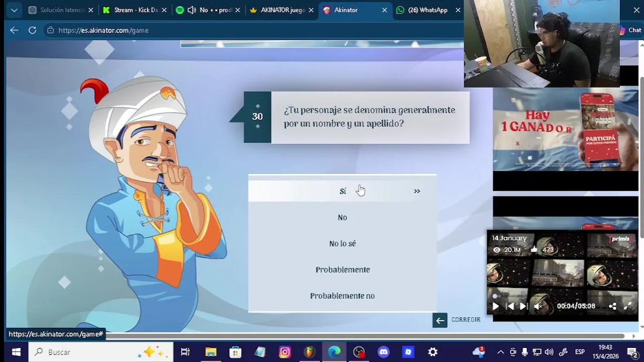Viewport: 644px width, 362px height.
Task: Open Discord from the taskbar
Action: [384, 352]
